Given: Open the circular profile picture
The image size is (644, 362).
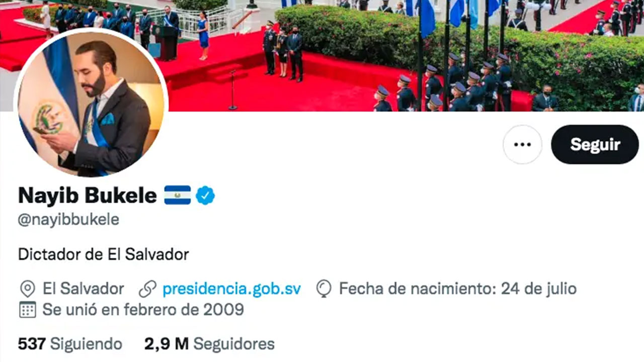Looking at the screenshot, I should (91, 104).
